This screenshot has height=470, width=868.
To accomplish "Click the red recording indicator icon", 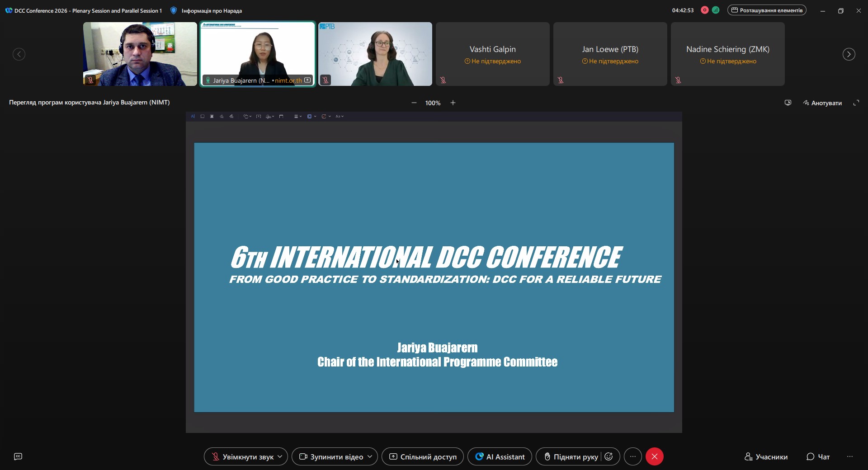I will 704,10.
